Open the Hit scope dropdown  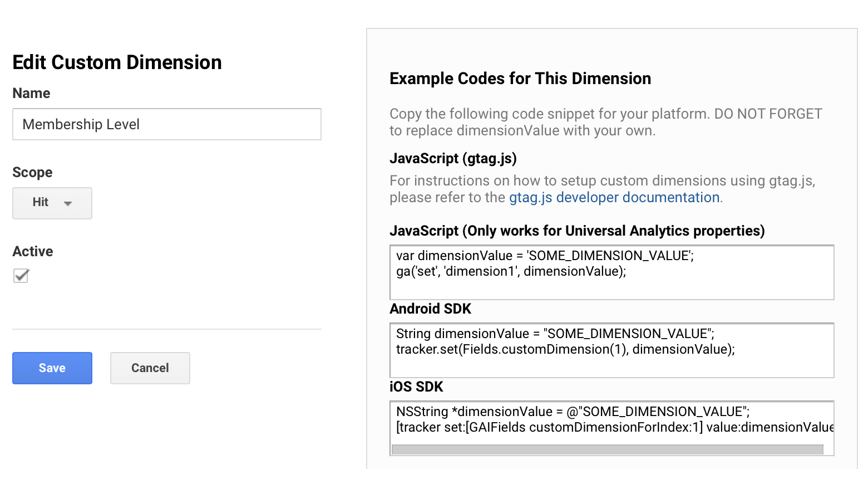(52, 203)
